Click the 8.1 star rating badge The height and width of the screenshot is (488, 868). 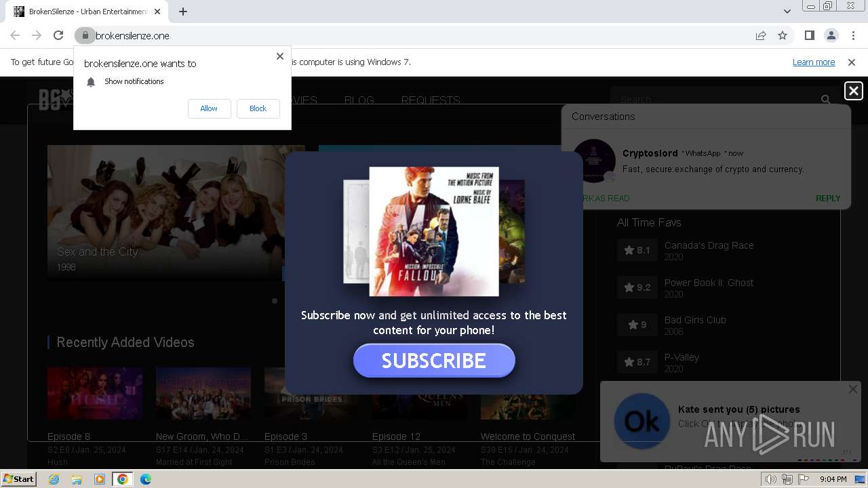(x=637, y=250)
